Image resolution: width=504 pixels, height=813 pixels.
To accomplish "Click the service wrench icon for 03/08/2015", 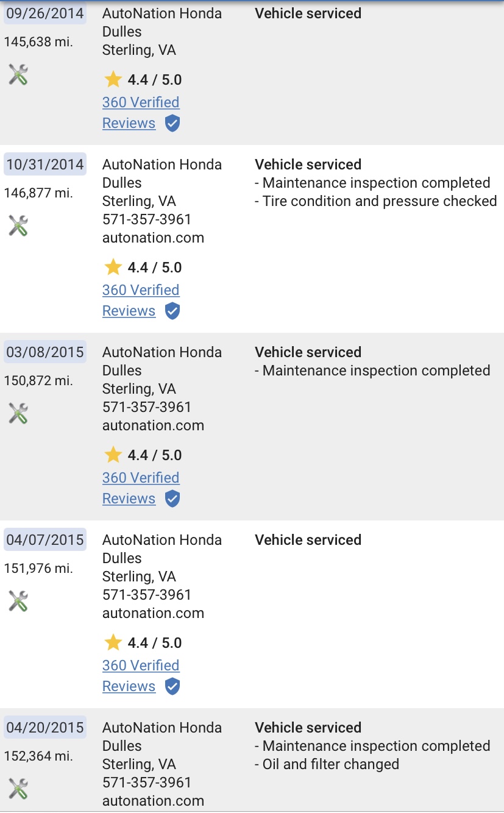I will pyautogui.click(x=18, y=414).
